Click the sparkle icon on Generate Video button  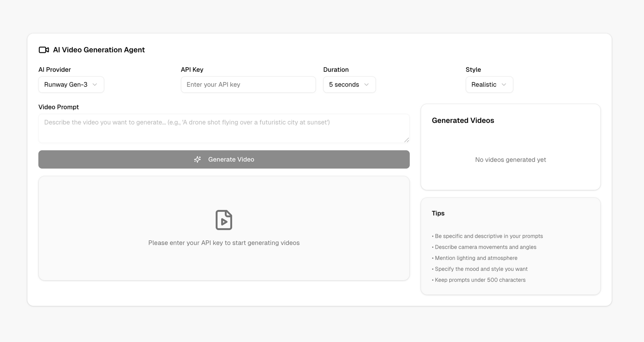pyautogui.click(x=197, y=159)
